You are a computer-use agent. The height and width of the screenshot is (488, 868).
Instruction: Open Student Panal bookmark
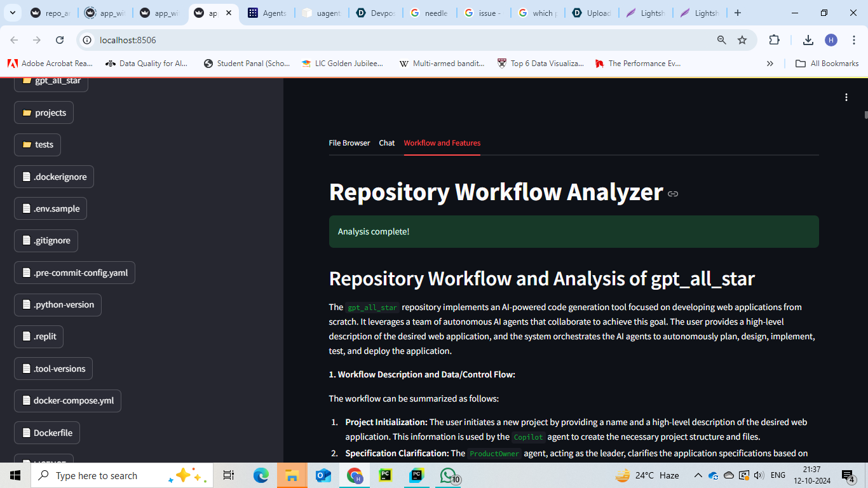(x=247, y=64)
